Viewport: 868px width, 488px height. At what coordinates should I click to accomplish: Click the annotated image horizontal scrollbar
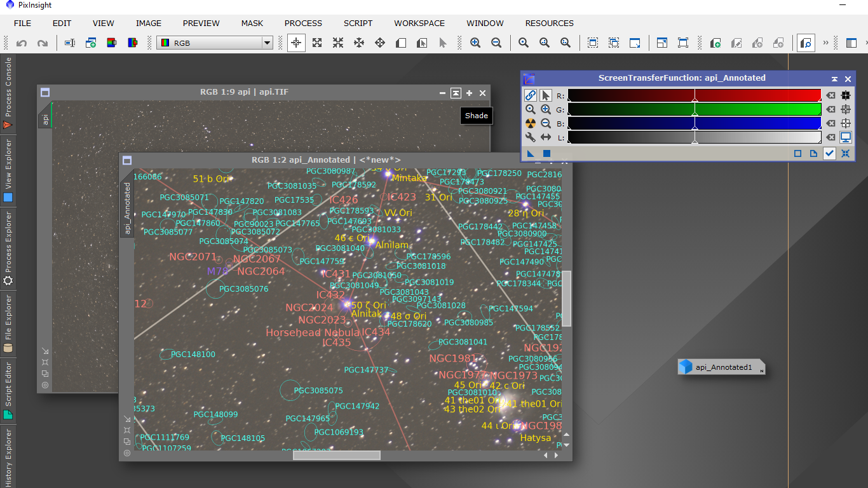coord(336,455)
